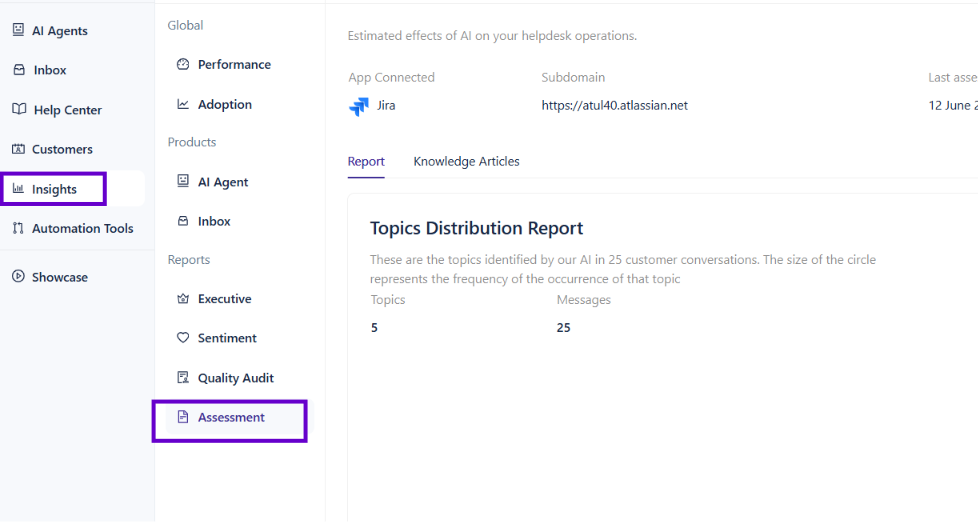Click the atul40.atlassian.net subdomain URL

click(614, 105)
